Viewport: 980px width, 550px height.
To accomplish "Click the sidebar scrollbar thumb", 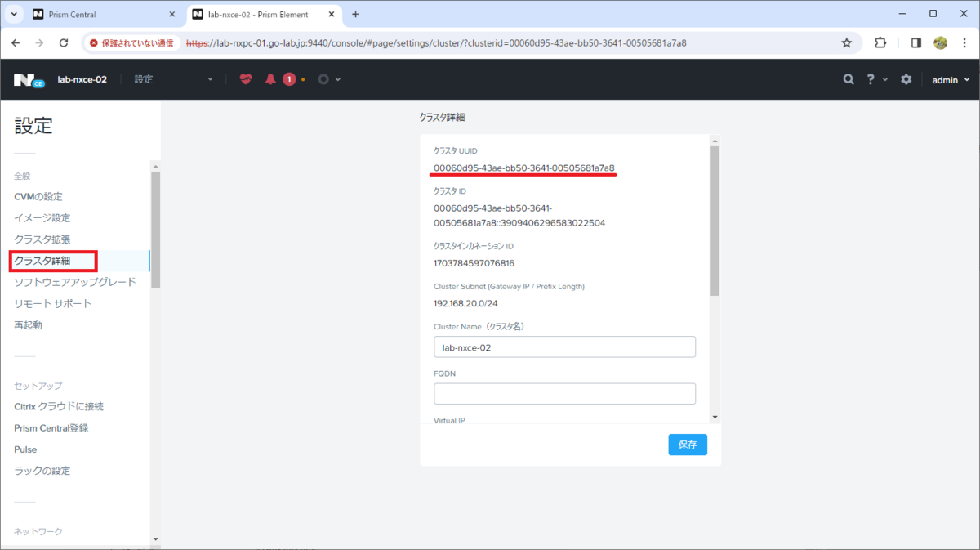I will click(x=155, y=230).
